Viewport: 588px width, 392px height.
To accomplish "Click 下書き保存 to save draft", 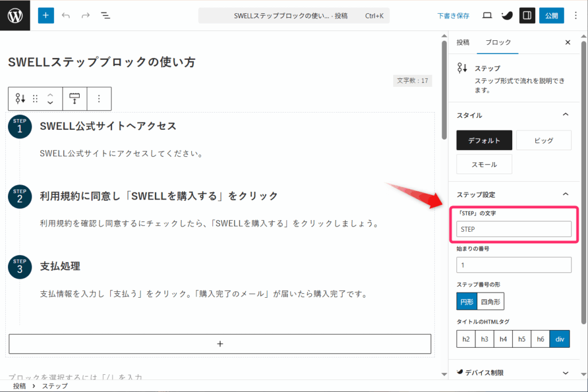I will [453, 16].
